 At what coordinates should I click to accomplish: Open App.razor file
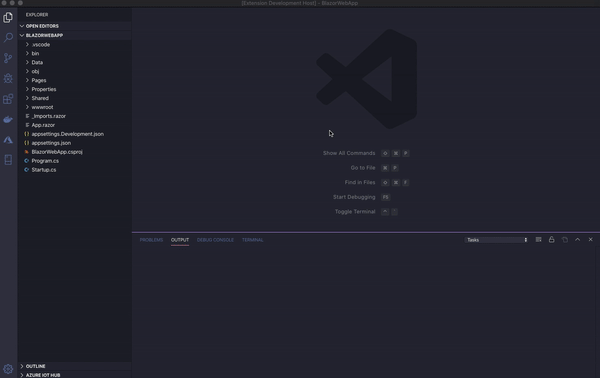pyautogui.click(x=75, y=125)
